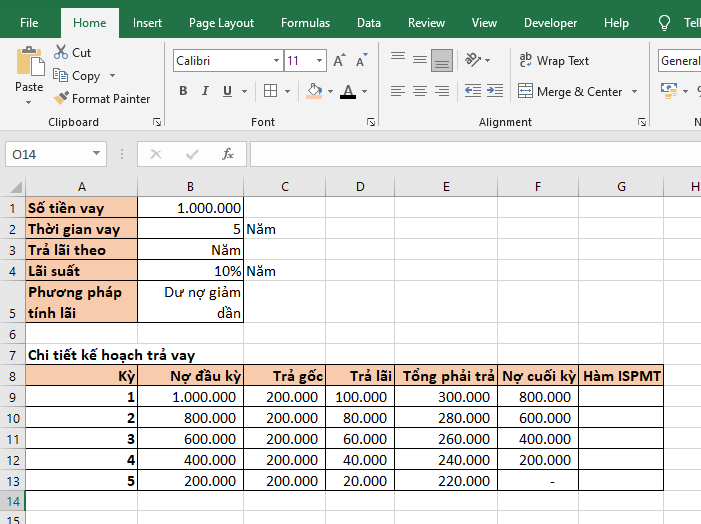
Task: Switch to the Formulas ribbon tab
Action: click(x=305, y=23)
